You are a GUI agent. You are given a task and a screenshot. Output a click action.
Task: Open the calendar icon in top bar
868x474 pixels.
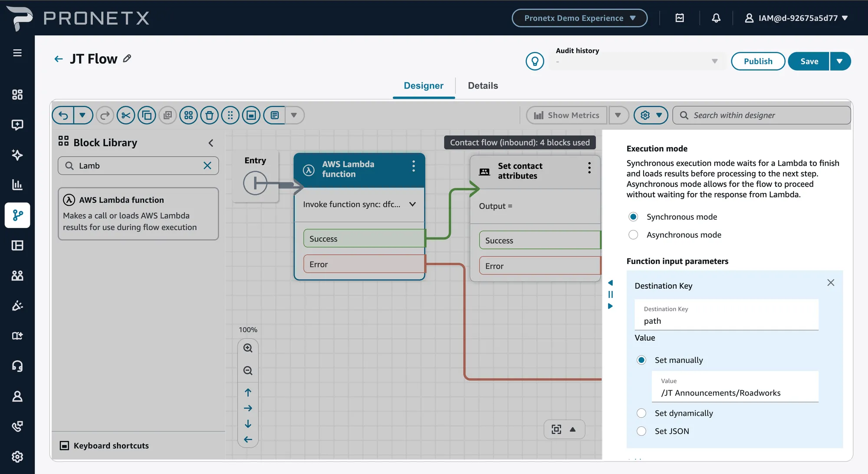(680, 18)
